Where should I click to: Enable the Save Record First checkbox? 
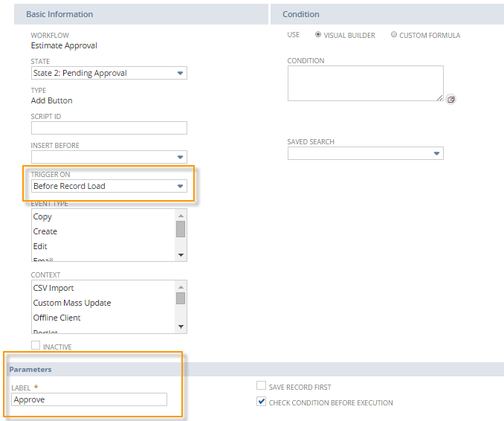click(262, 385)
